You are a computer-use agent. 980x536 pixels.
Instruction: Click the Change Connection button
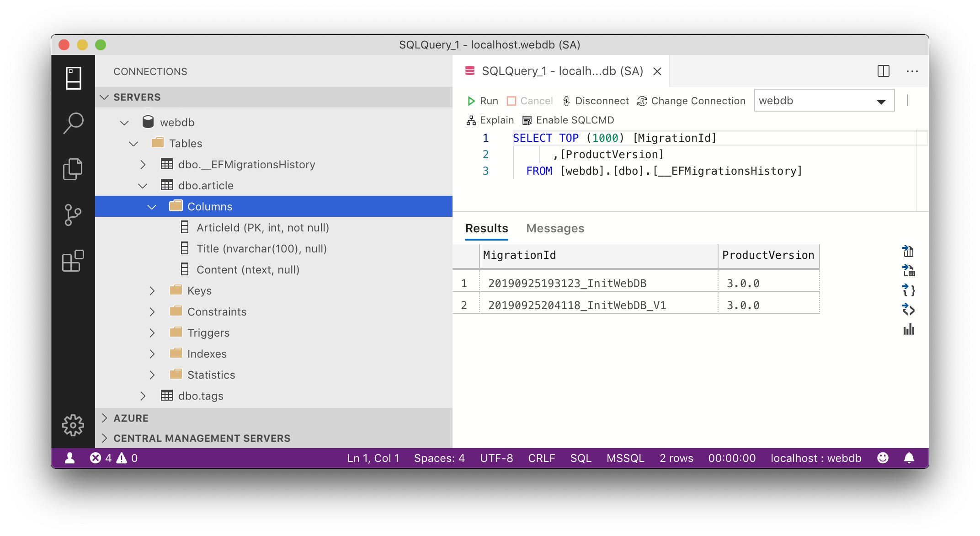coord(691,101)
